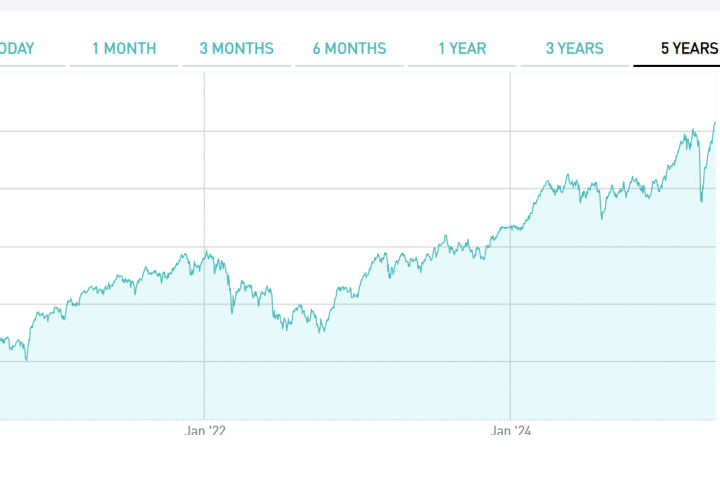The height and width of the screenshot is (480, 720).
Task: Click the 2022 trough between both date gridlines
Action: pos(320,331)
